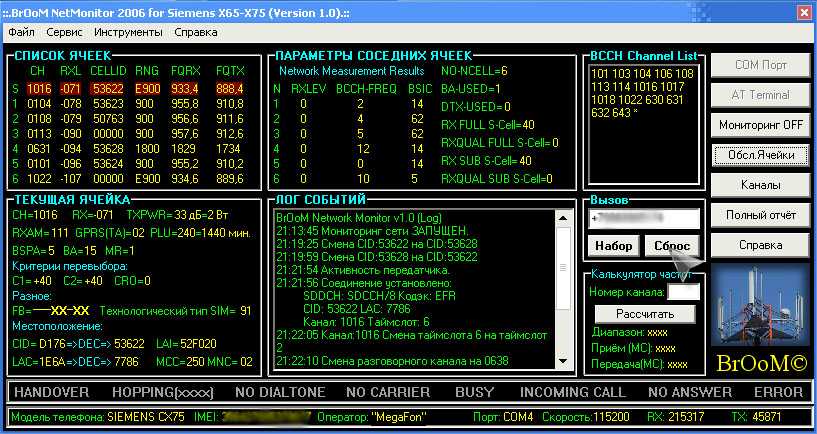Click the BCCH Channel List text box

[x=644, y=124]
